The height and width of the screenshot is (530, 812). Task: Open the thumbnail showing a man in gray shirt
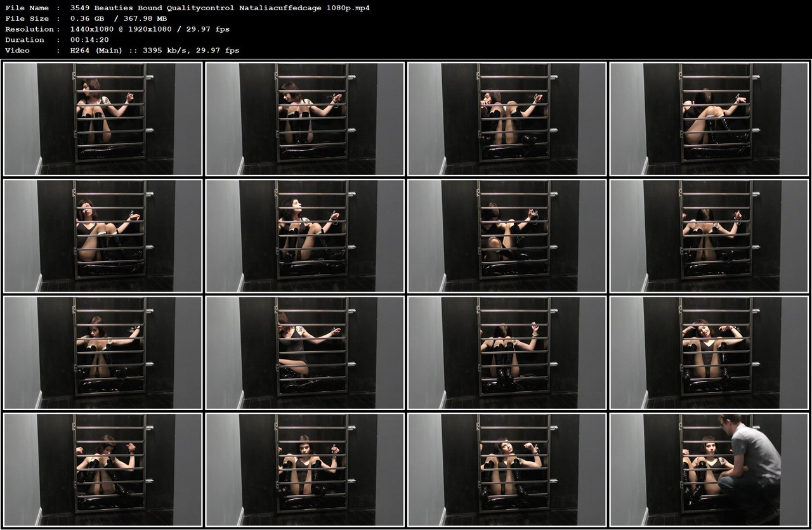point(709,470)
